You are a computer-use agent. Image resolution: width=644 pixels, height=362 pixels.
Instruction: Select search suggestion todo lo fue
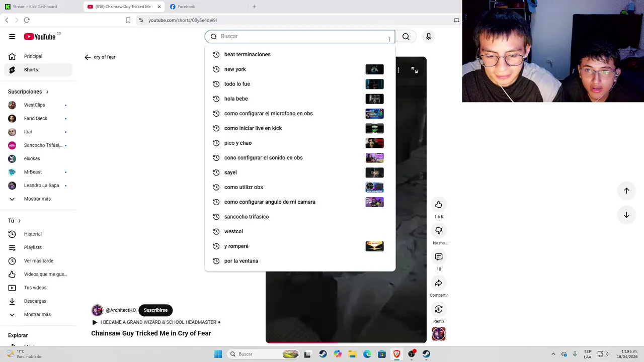[x=300, y=84]
